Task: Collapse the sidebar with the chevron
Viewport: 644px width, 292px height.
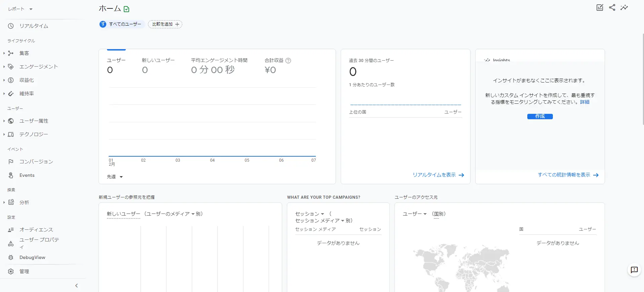Action: pos(76,286)
